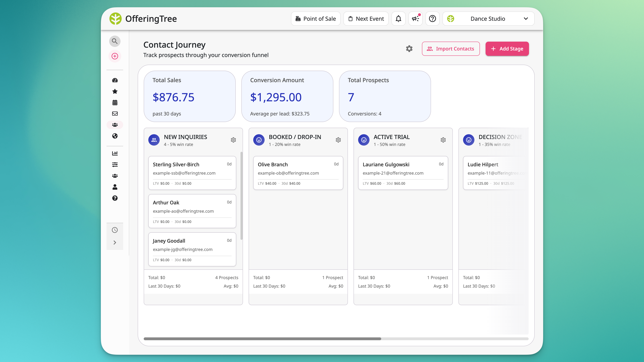Open the calendar from the sidebar
The image size is (644, 362).
pyautogui.click(x=115, y=102)
